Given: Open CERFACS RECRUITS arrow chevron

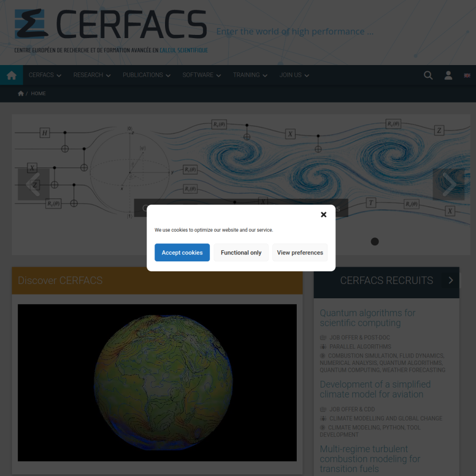Looking at the screenshot, I should pos(451,280).
